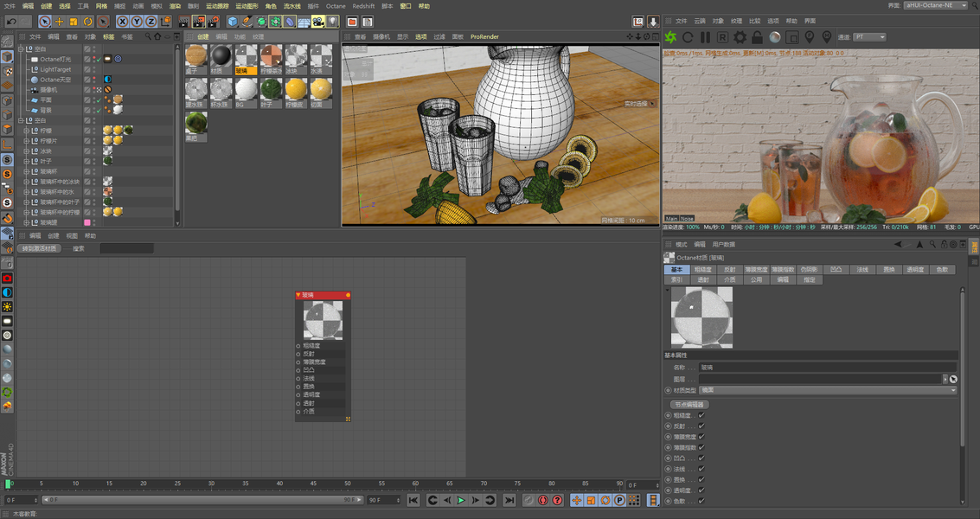Expand 图层 field arrow button
The height and width of the screenshot is (519, 980).
(945, 379)
